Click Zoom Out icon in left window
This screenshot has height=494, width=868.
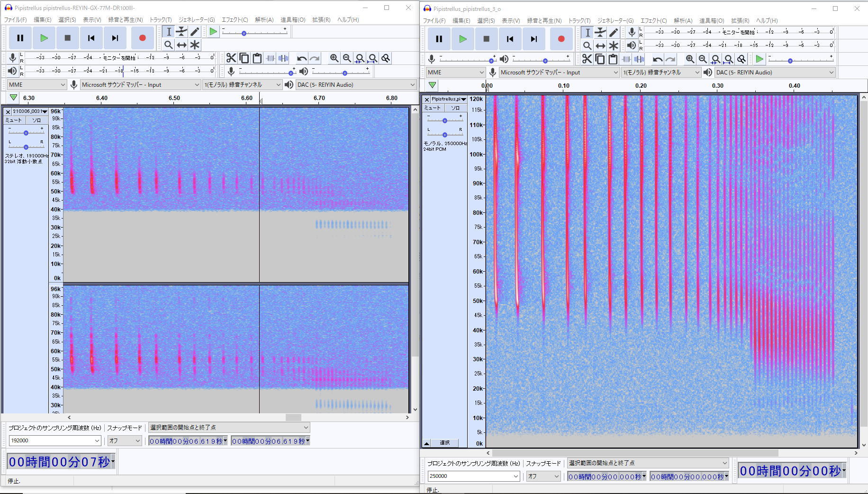(347, 58)
